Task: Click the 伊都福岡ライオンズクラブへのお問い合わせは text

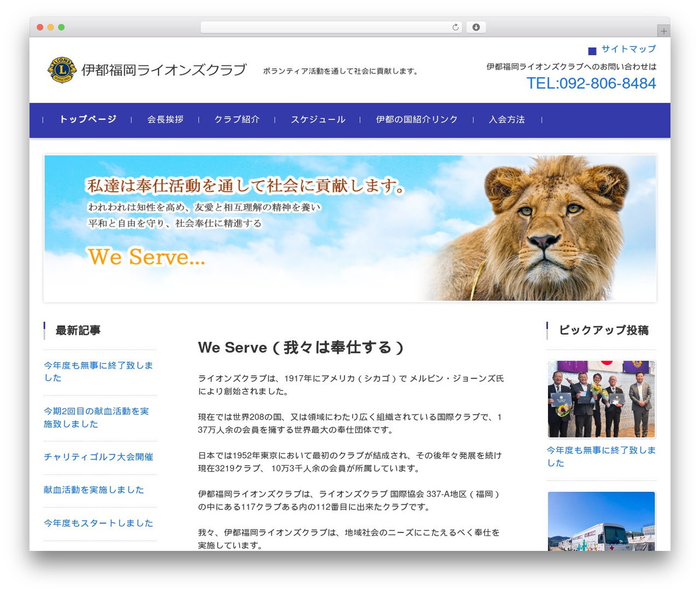Action: (x=571, y=67)
